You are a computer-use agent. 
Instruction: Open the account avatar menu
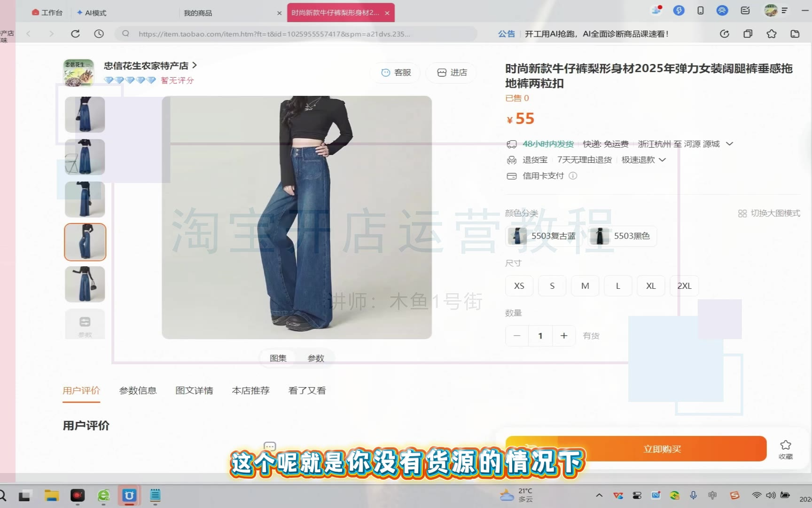coord(771,10)
